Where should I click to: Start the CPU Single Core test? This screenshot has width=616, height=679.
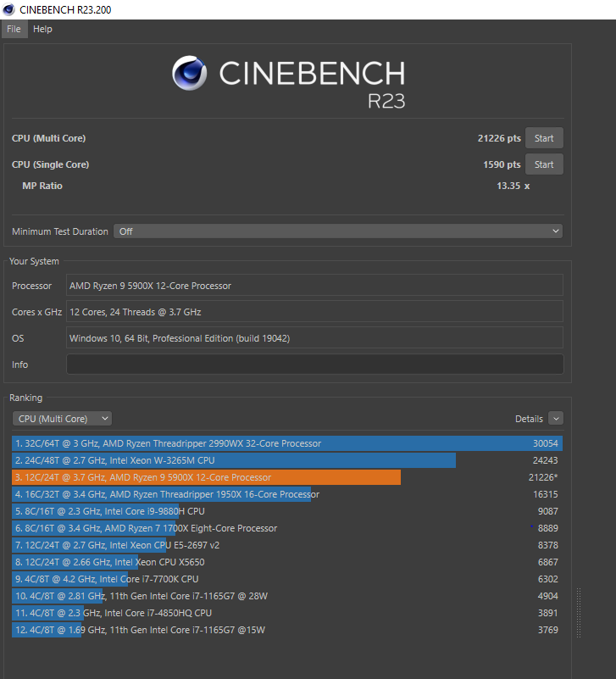pos(544,164)
